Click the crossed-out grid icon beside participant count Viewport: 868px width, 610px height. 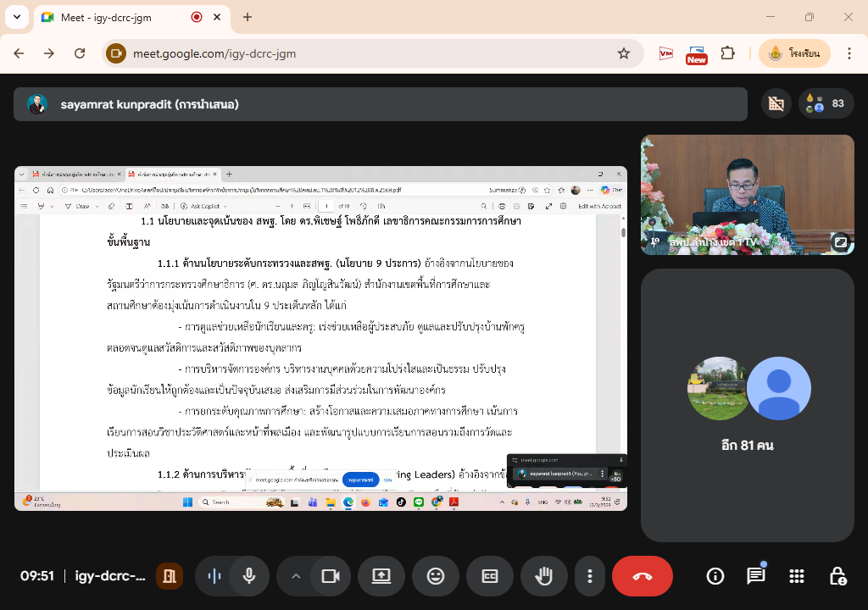click(x=775, y=104)
